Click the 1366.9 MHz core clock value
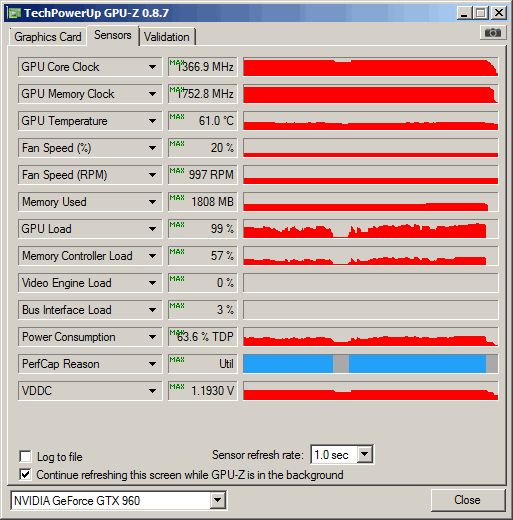 click(203, 67)
